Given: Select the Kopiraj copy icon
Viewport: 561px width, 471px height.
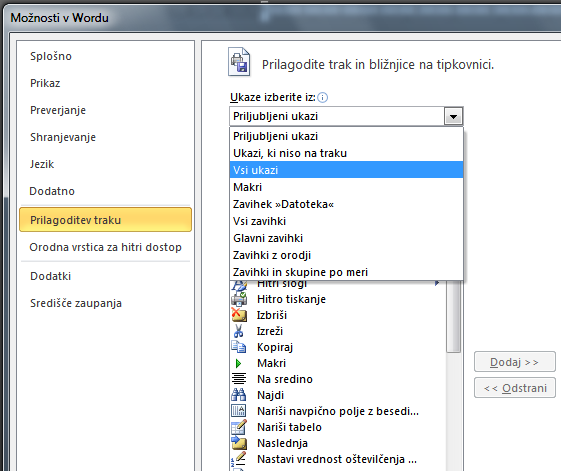Looking at the screenshot, I should [239, 347].
